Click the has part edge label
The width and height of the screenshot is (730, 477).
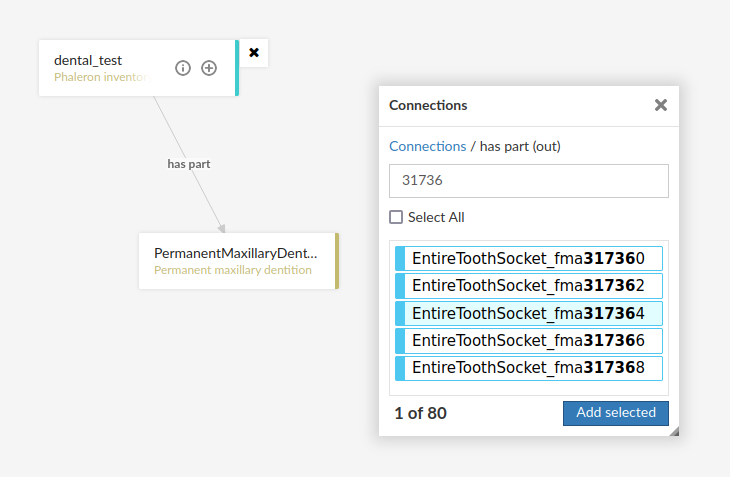point(189,164)
